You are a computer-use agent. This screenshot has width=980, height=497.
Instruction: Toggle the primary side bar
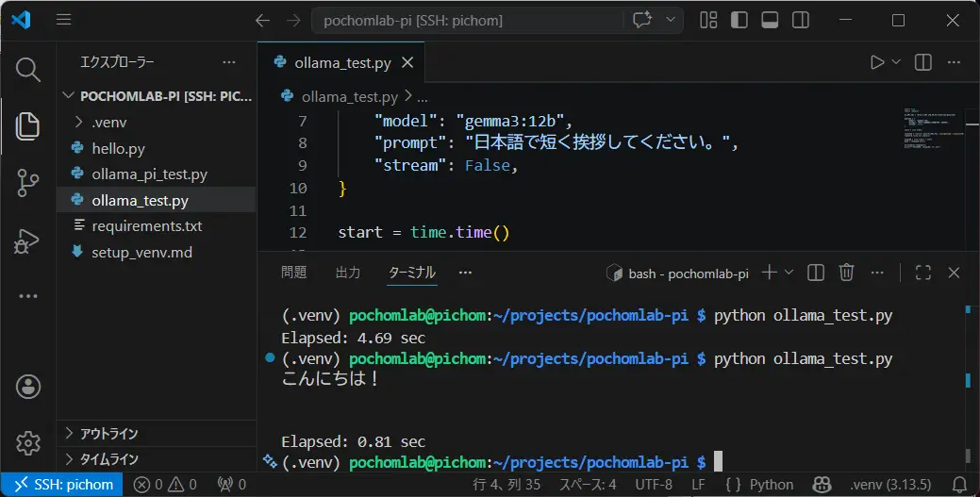tap(739, 20)
